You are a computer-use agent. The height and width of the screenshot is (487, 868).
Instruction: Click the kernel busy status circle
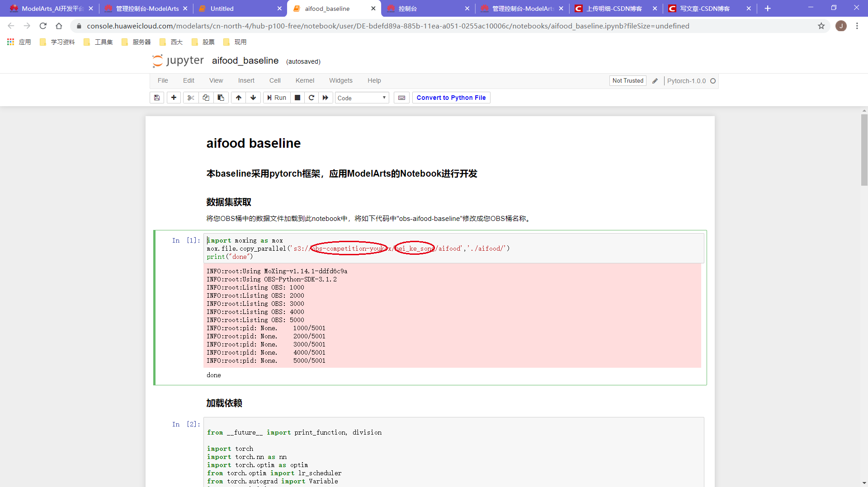pos(713,81)
